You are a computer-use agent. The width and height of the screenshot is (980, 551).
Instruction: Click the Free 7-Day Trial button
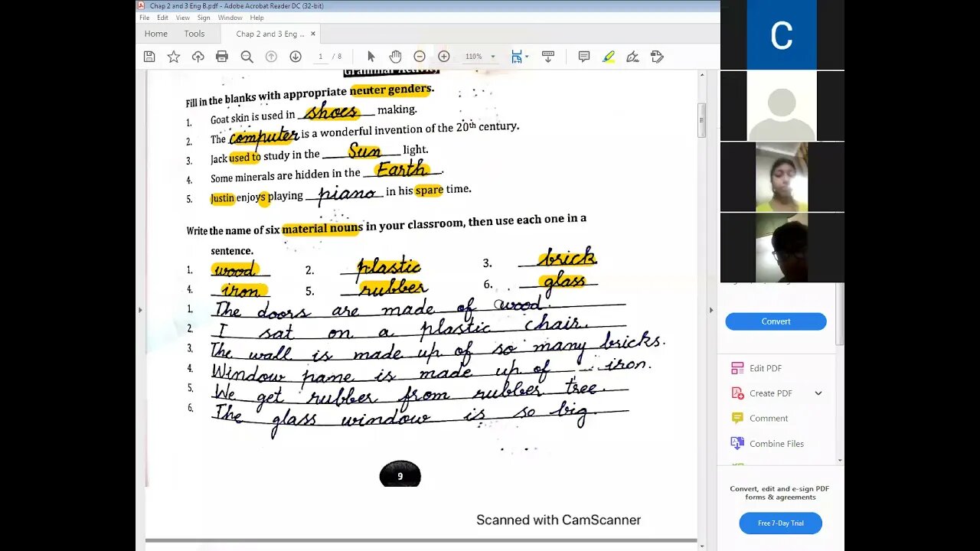780,523
